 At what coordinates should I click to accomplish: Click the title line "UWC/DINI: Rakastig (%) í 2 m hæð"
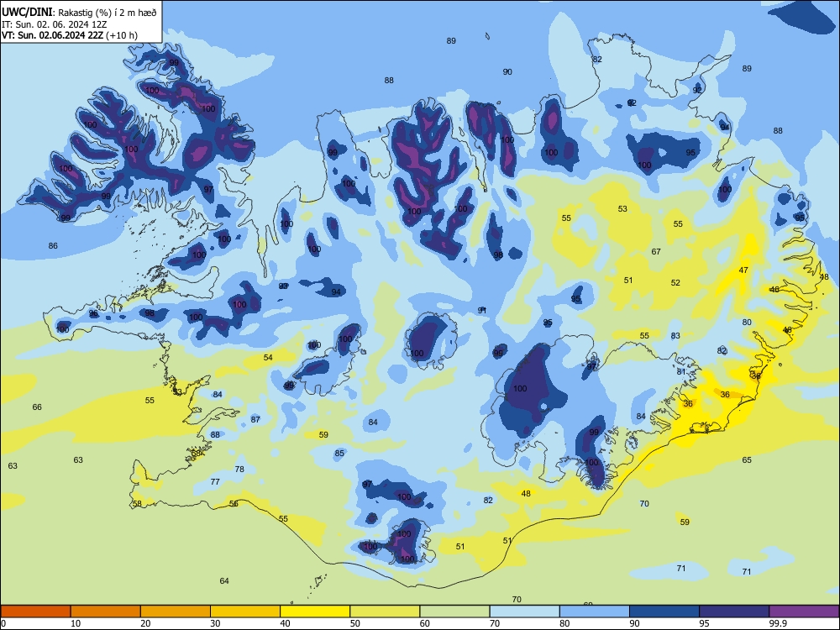pyautogui.click(x=79, y=13)
